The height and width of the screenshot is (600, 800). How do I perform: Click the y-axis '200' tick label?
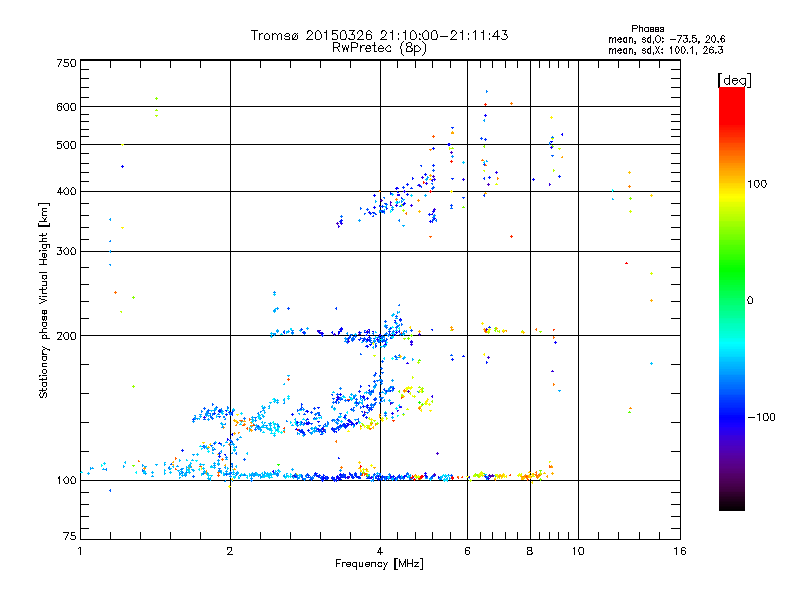(66, 336)
